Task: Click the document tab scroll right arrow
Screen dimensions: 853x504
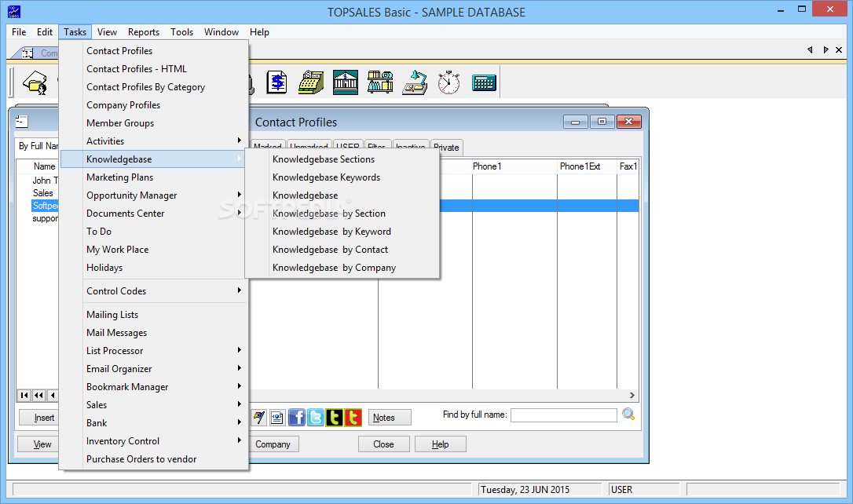Action: [826, 49]
